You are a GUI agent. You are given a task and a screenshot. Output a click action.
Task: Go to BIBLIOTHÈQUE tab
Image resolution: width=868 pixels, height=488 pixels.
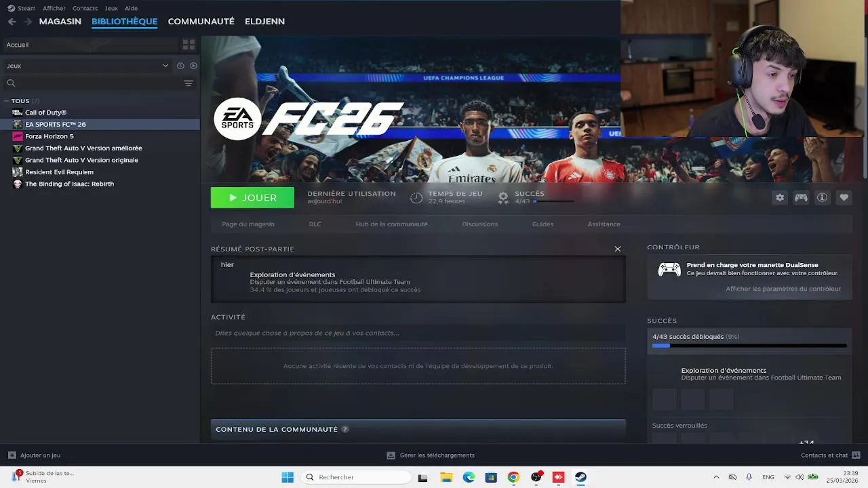click(x=124, y=22)
